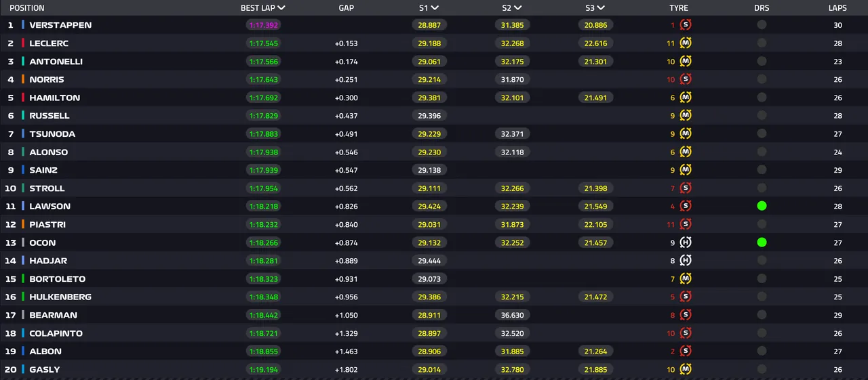This screenshot has height=380, width=868.
Task: Click Verstappen's inactive DRS indicator
Action: pyautogui.click(x=762, y=25)
